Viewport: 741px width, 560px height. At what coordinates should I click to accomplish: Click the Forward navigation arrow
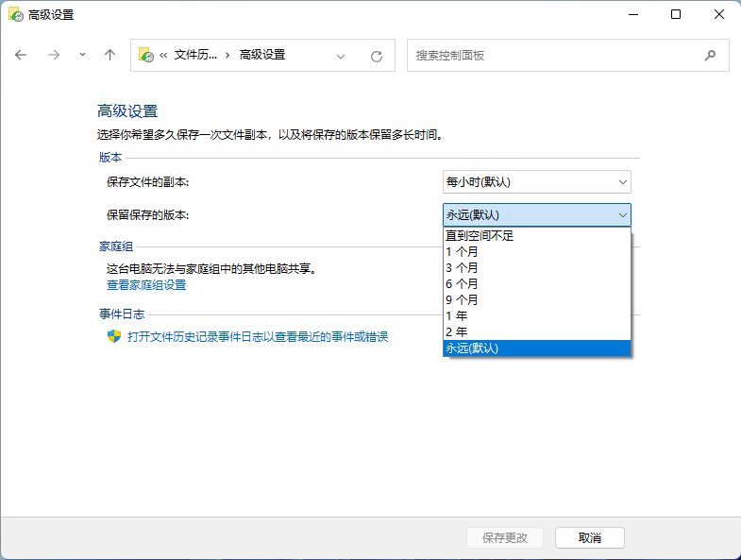pyautogui.click(x=54, y=55)
